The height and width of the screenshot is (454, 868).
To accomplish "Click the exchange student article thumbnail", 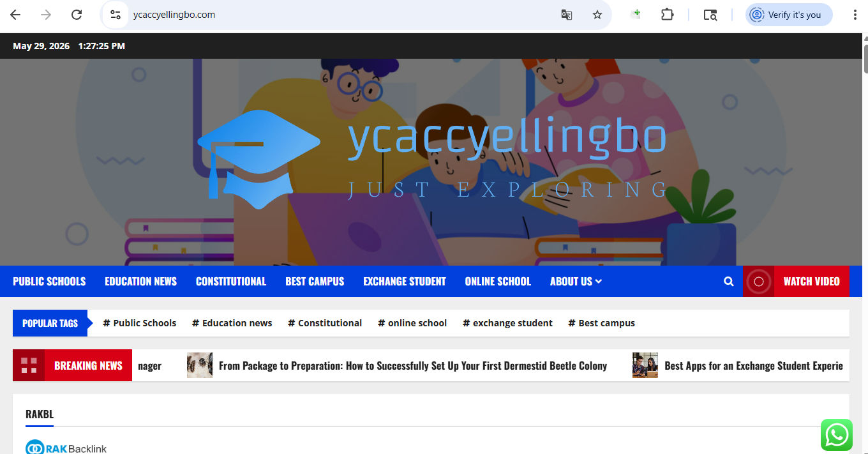I will pos(645,365).
